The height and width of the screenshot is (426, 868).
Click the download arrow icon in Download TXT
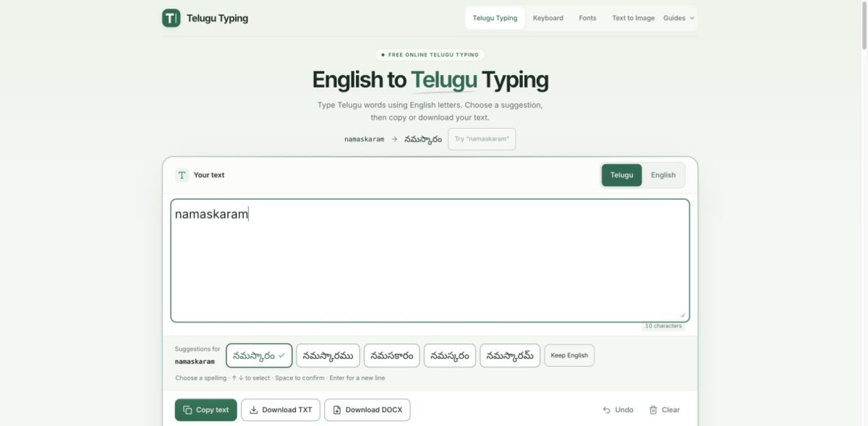coord(254,409)
